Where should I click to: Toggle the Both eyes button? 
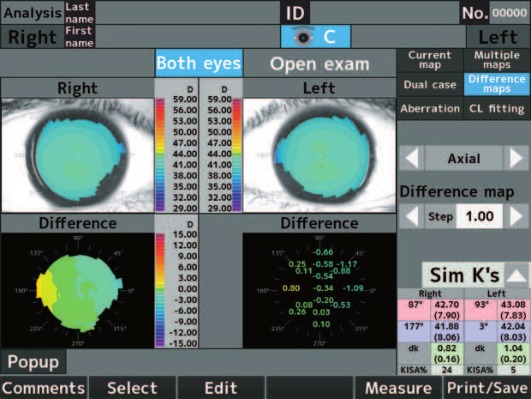pos(199,63)
